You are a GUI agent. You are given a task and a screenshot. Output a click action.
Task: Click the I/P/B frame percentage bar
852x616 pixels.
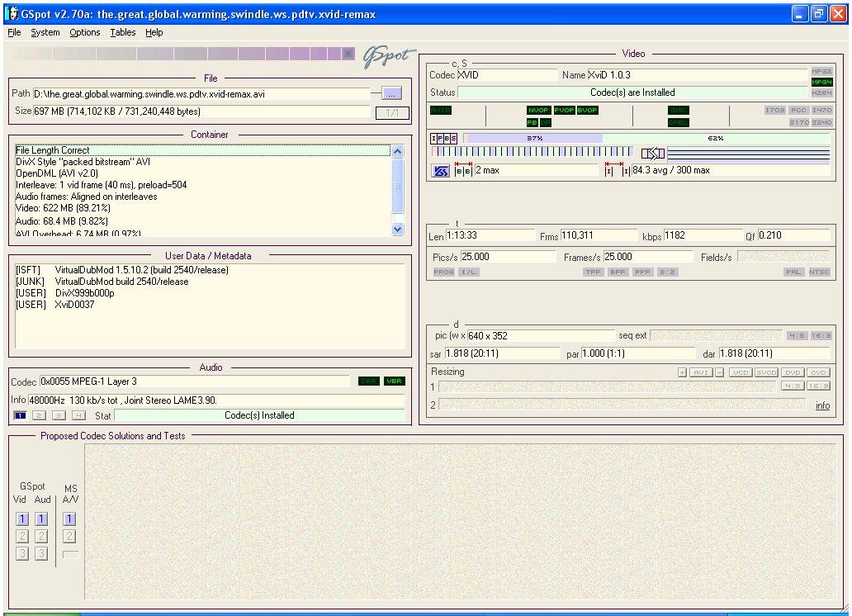[646, 138]
